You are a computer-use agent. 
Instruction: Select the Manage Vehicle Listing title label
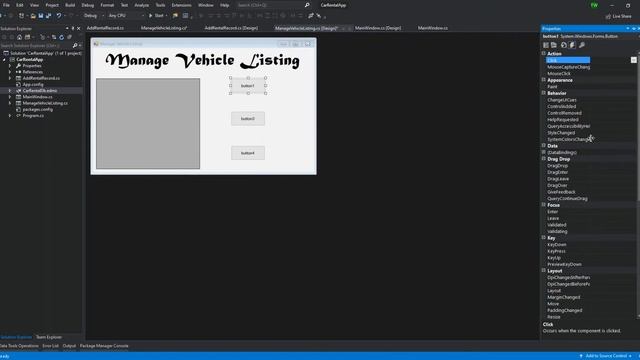click(202, 61)
